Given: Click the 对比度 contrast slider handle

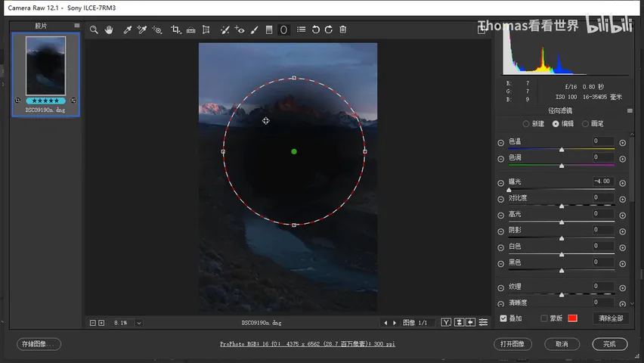Looking at the screenshot, I should coord(562,206).
